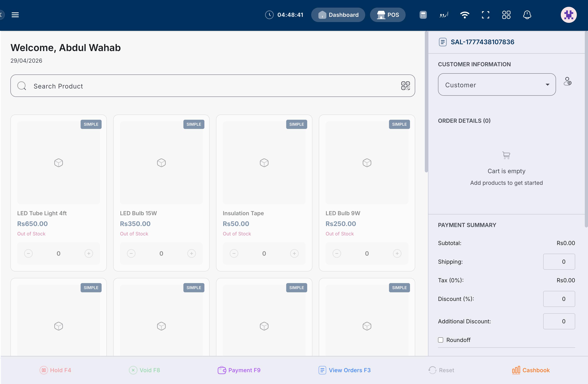
Task: Enter fullscreen mode
Action: [x=485, y=15]
